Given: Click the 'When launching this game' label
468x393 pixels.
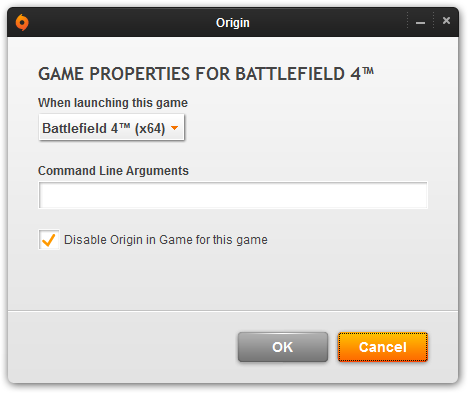Looking at the screenshot, I should point(113,103).
